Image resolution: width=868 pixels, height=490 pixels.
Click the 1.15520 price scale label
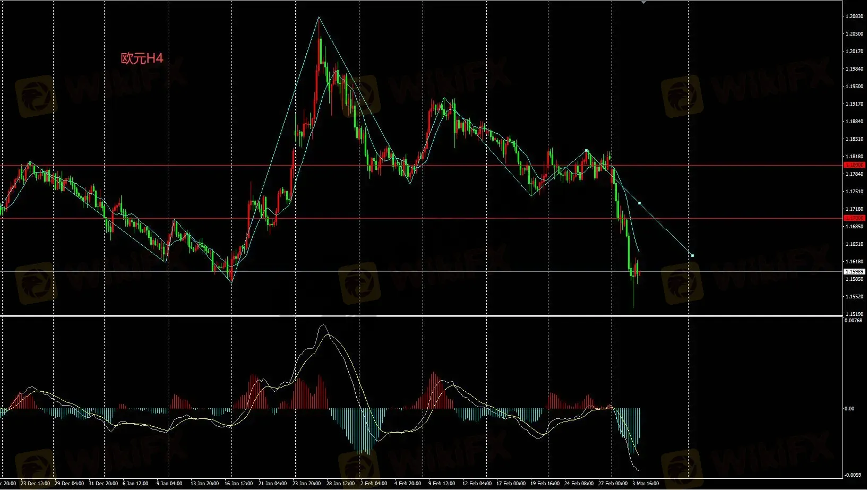854,297
